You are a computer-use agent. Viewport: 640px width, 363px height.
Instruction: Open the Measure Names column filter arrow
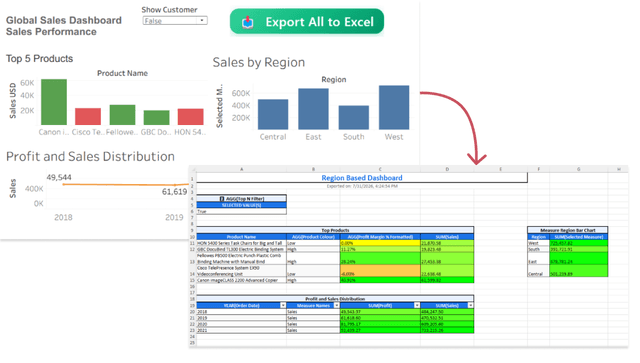click(x=336, y=305)
